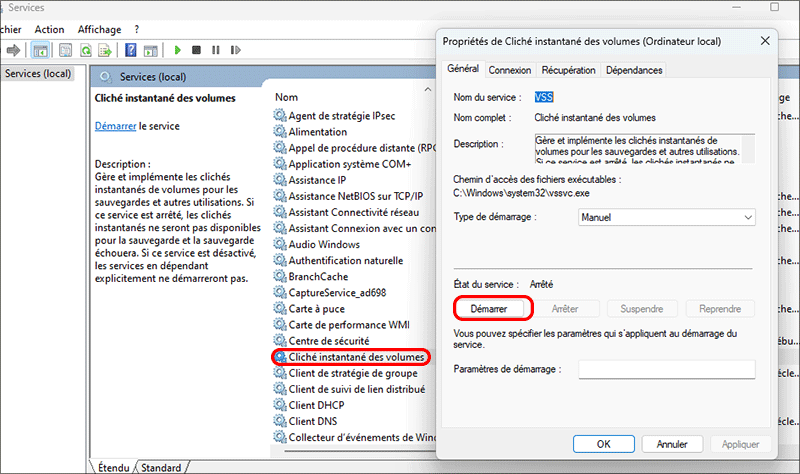Open the Properties toolbar icon
The width and height of the screenshot is (800, 474).
click(65, 50)
